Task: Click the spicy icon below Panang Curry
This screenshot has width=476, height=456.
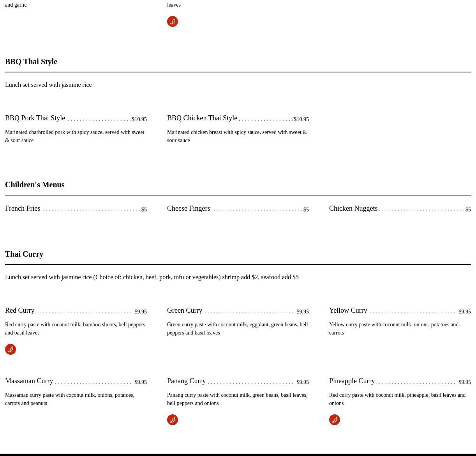Action: pyautogui.click(x=173, y=420)
